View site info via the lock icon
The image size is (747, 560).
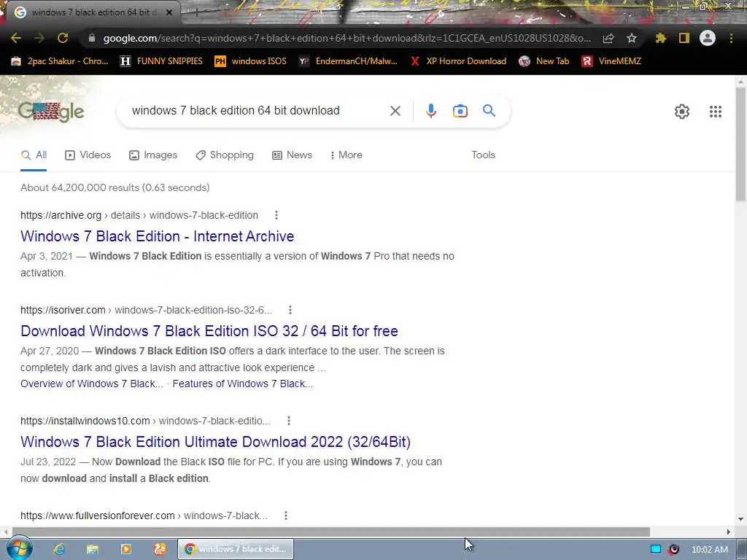[92, 38]
